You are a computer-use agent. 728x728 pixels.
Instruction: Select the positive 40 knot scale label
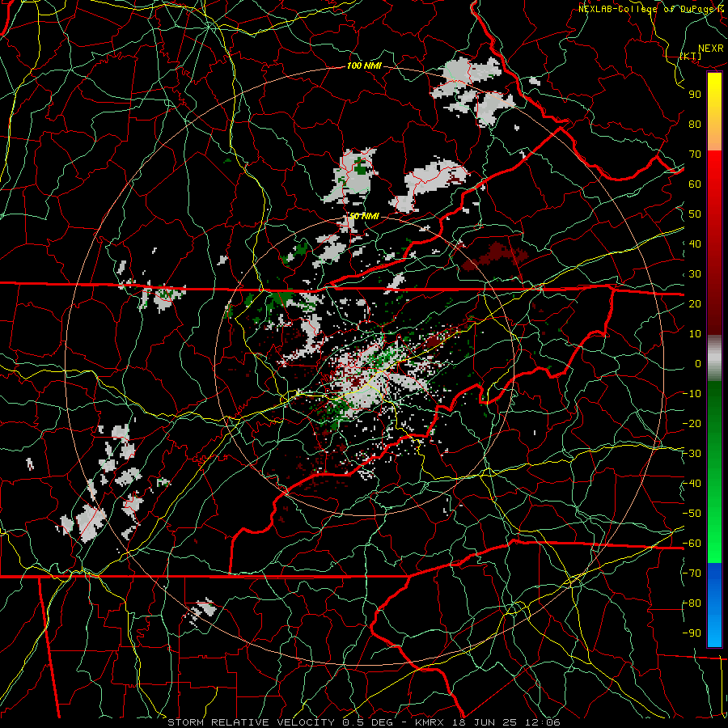[695, 243]
